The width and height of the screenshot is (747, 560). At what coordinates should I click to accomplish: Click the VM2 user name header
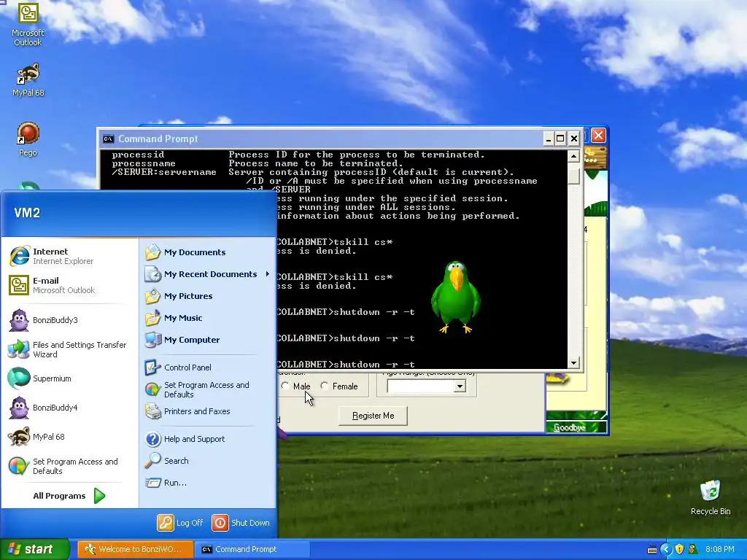[27, 213]
